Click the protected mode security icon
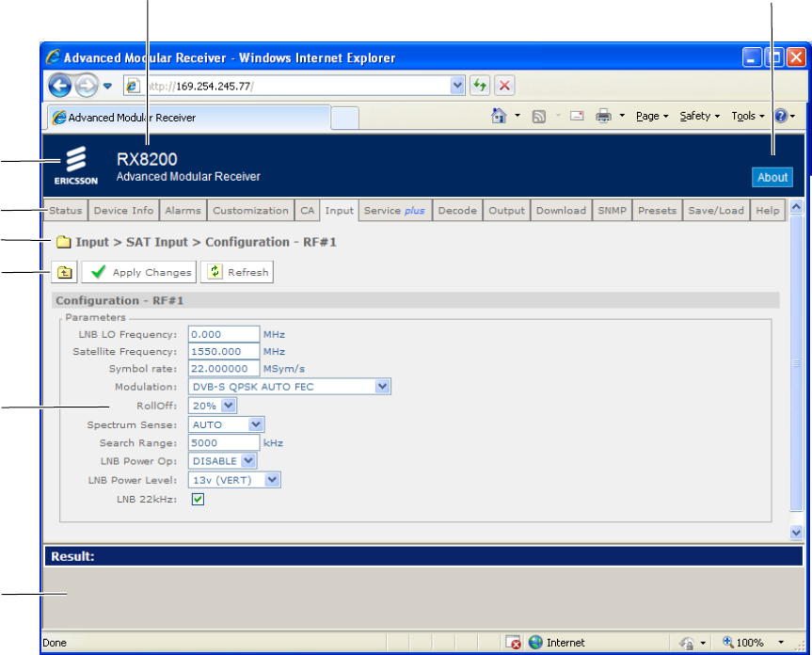Image resolution: width=812 pixels, height=655 pixels. point(687,643)
